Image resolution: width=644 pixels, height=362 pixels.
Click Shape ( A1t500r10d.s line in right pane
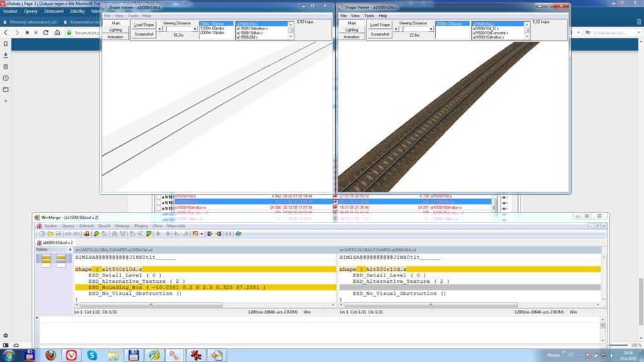[x=470, y=269]
